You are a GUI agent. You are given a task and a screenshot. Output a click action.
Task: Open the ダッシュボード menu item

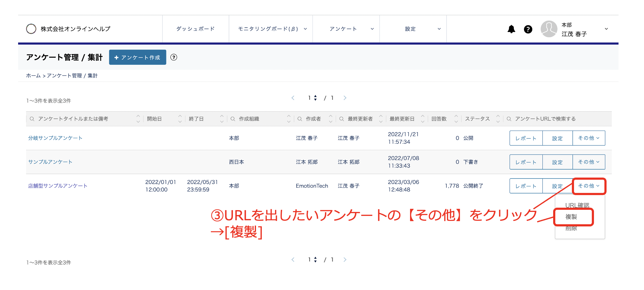point(196,29)
